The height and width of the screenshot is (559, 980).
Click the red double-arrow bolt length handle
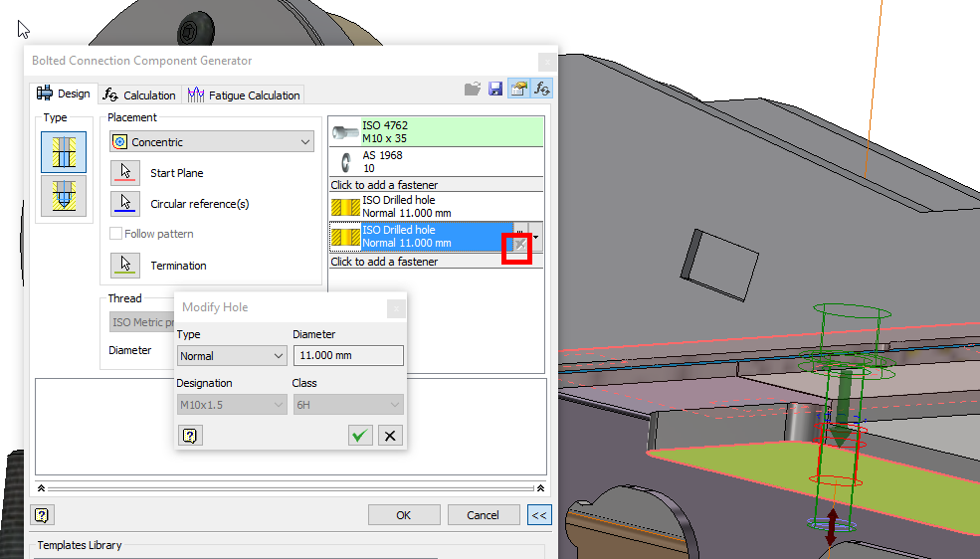tap(831, 527)
